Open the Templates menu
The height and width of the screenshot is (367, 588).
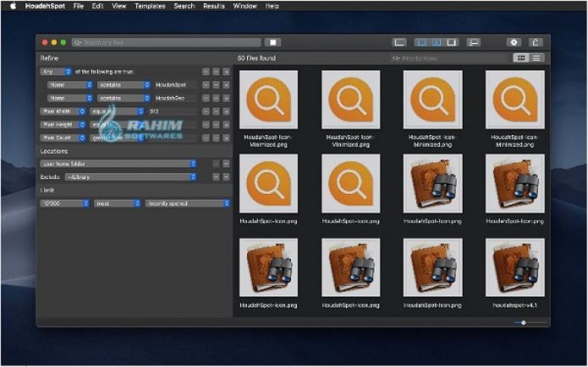click(150, 6)
